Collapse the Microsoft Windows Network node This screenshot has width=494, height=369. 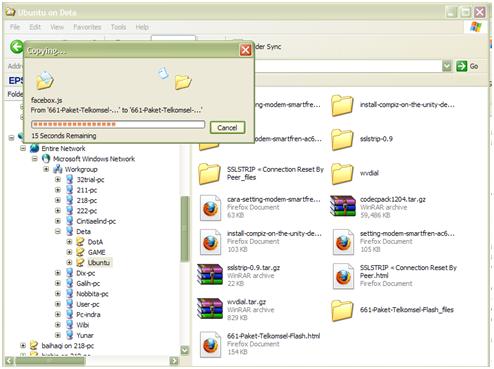click(35, 159)
